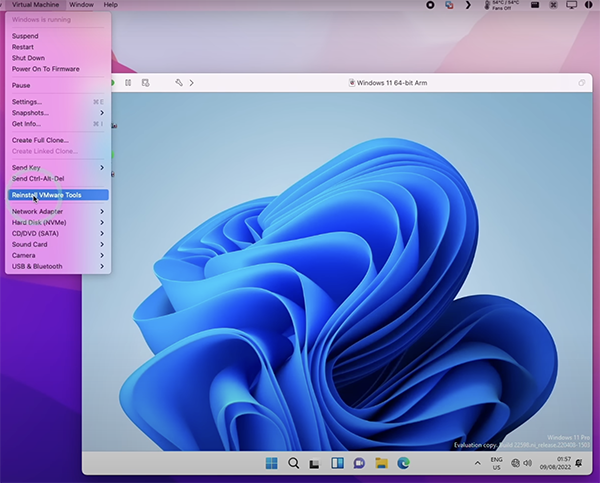Viewport: 600px width, 483px height.
Task: Expand the toolbar overflow chevron
Action: coord(191,83)
